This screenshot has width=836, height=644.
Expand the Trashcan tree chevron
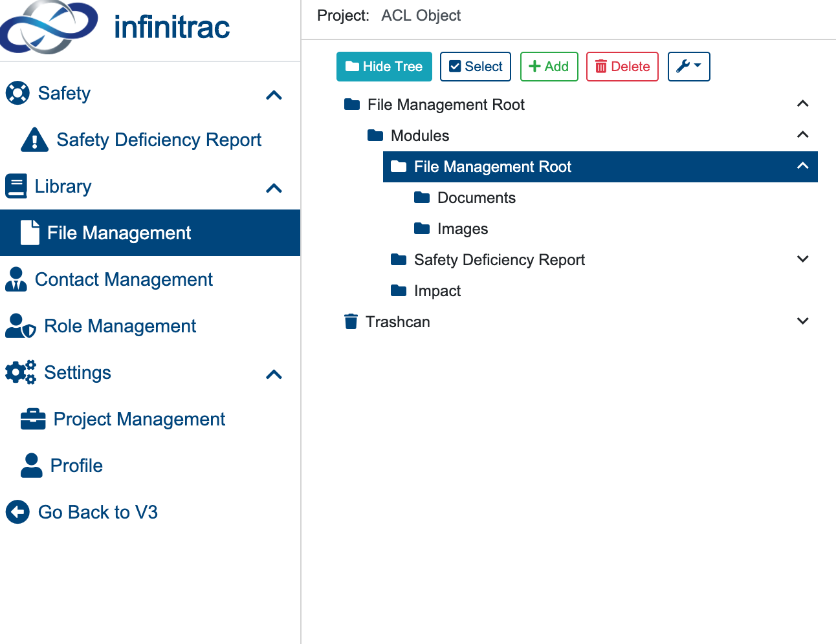[x=803, y=321]
